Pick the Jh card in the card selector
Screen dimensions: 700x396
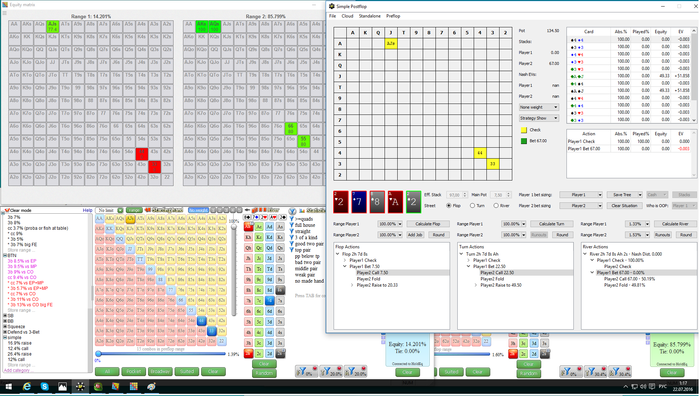(x=248, y=258)
